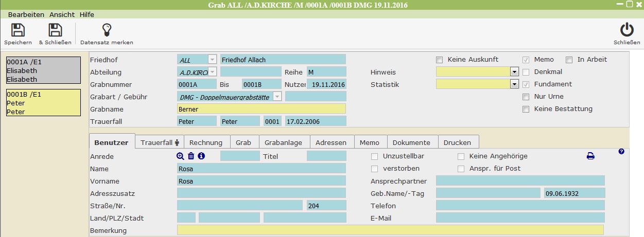
Task: Expand the Statistik dropdown list
Action: pyautogui.click(x=514, y=84)
